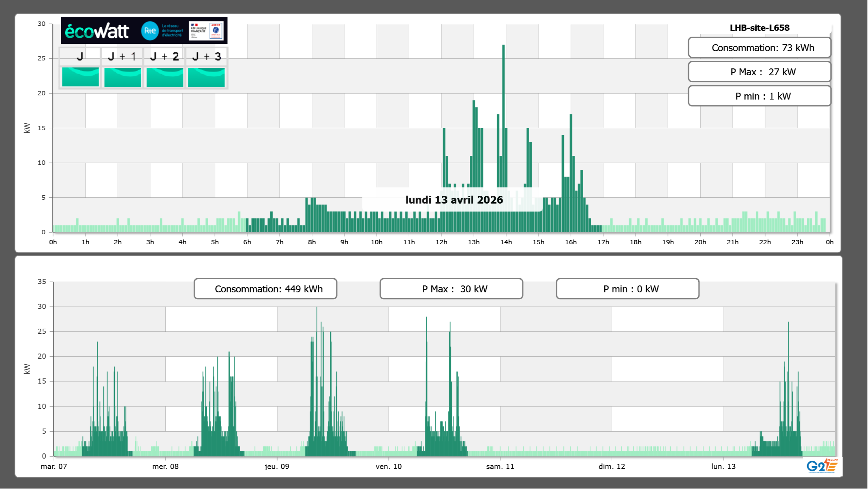Click the Rte round logo
This screenshot has width=868, height=489.
[150, 31]
